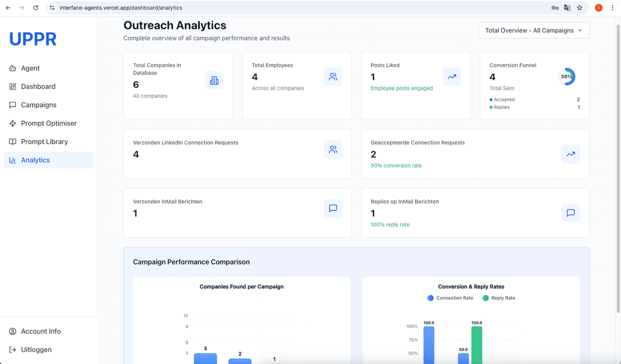Go to Campaigns in the sidebar
This screenshot has width=621, height=364.
coord(38,105)
